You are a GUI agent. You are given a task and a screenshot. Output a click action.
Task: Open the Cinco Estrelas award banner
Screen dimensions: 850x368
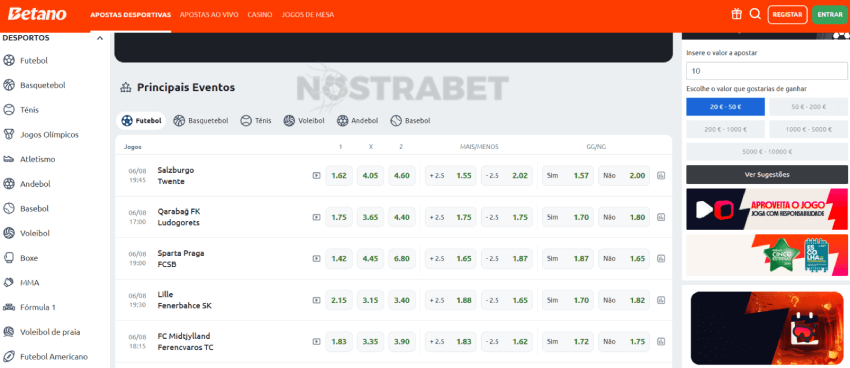767,255
